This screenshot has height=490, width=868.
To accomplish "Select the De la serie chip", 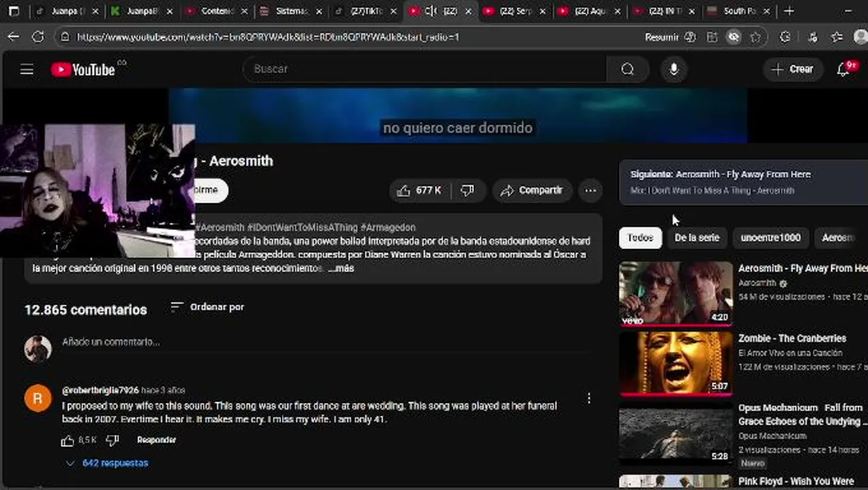I will point(696,238).
